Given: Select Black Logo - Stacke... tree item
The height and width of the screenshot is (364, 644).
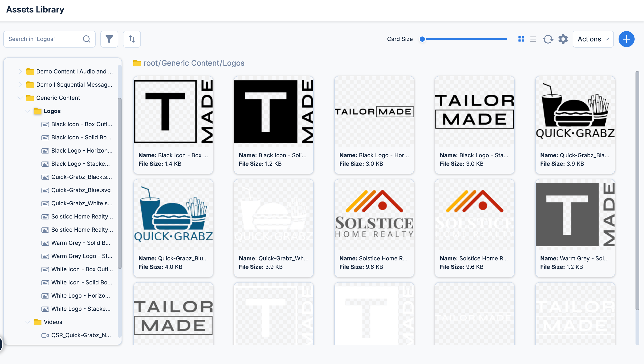Looking at the screenshot, I should tap(81, 164).
